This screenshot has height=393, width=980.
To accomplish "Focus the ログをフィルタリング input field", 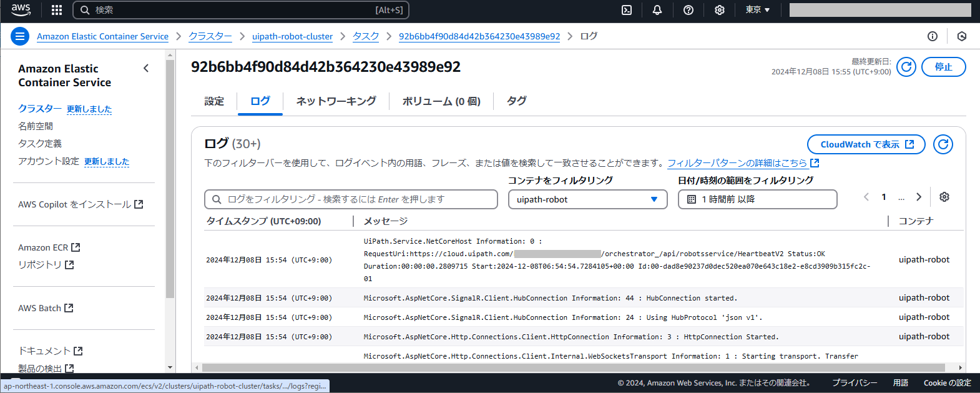I will click(x=351, y=199).
